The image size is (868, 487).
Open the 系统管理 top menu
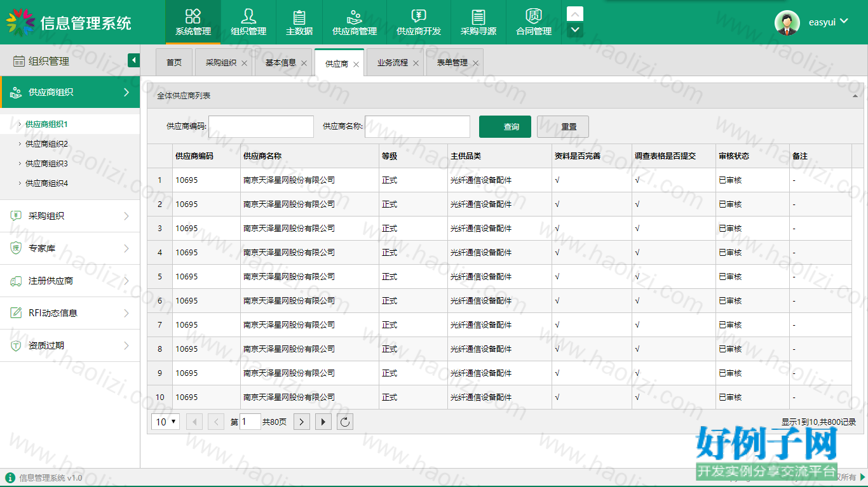click(193, 22)
